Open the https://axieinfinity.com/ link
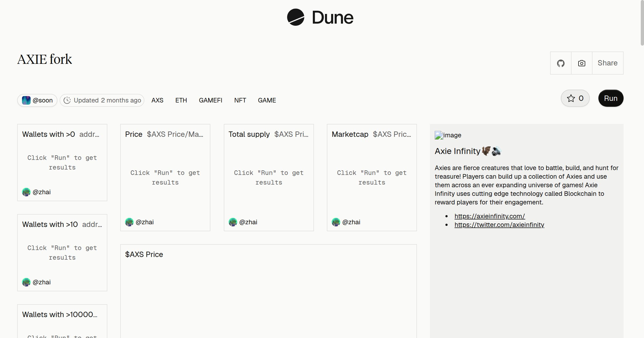644x338 pixels. (490, 216)
